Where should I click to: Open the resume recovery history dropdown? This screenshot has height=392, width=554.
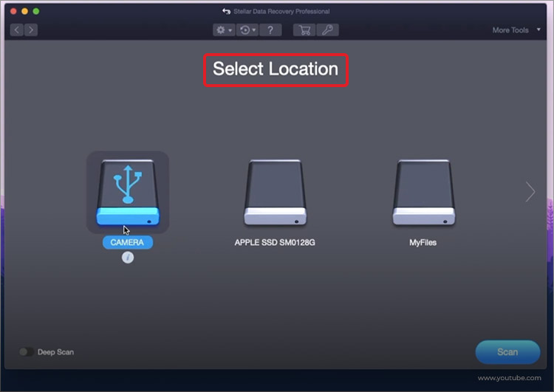point(247,30)
